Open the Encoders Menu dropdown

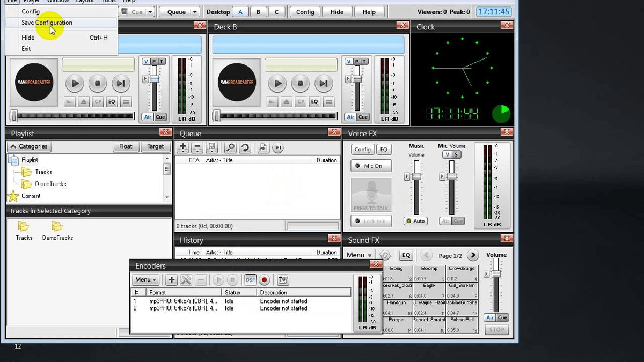146,280
